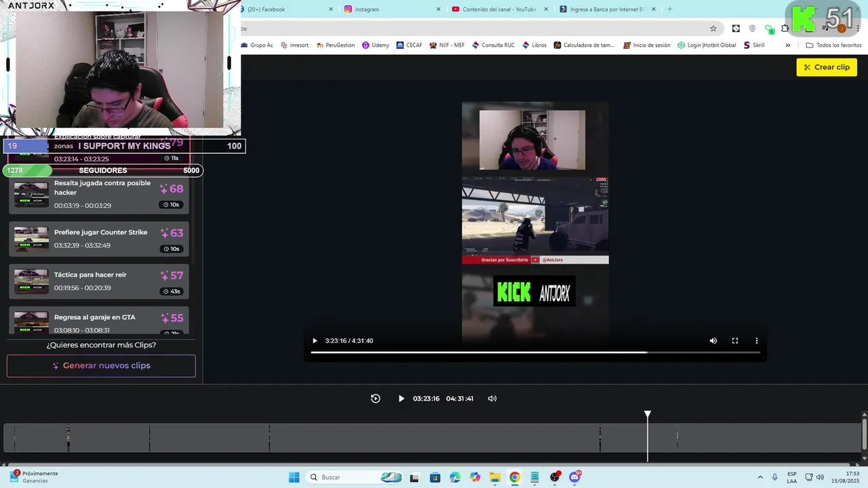Open the Calculadora de tam... bookmark
This screenshot has width=868, height=488.
[583, 45]
